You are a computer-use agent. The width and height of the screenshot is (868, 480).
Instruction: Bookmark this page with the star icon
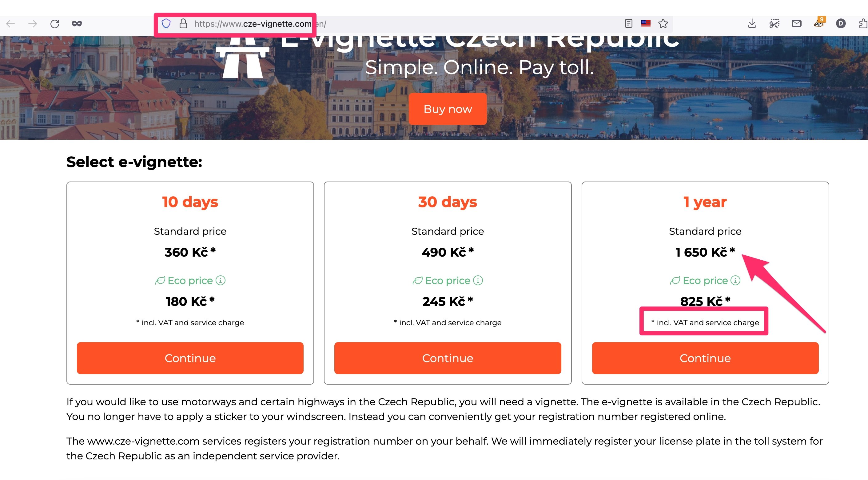point(663,24)
